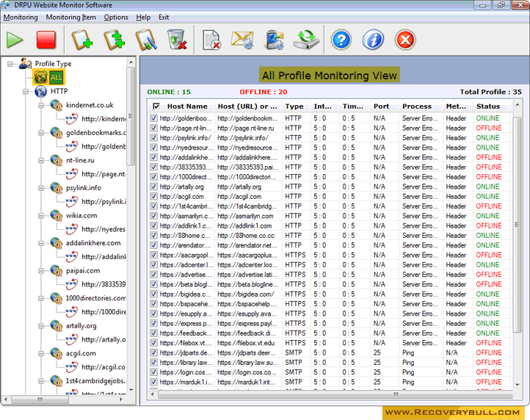Image resolution: width=530 pixels, height=420 pixels.
Task: Clear log using document with red X icon
Action: click(211, 40)
